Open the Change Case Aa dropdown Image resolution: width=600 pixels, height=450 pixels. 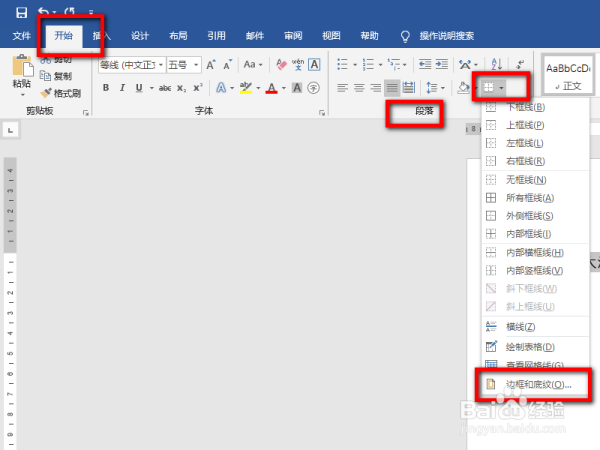coord(253,65)
